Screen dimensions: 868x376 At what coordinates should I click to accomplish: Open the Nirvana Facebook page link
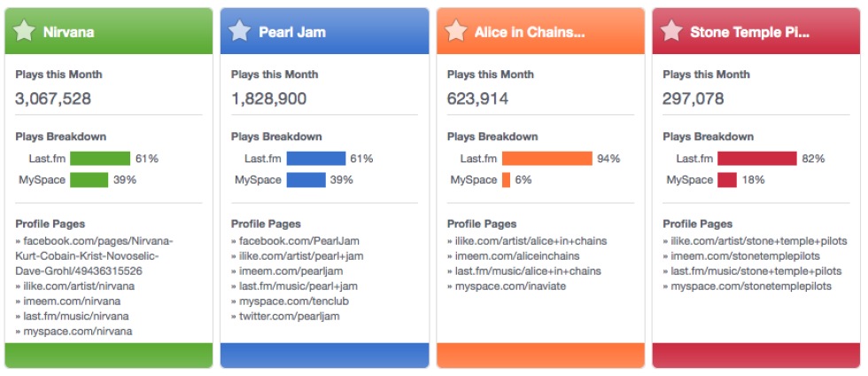[x=98, y=255]
